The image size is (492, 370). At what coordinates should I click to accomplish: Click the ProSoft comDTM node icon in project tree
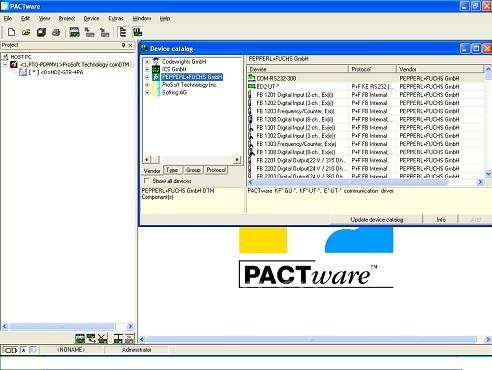(x=14, y=64)
